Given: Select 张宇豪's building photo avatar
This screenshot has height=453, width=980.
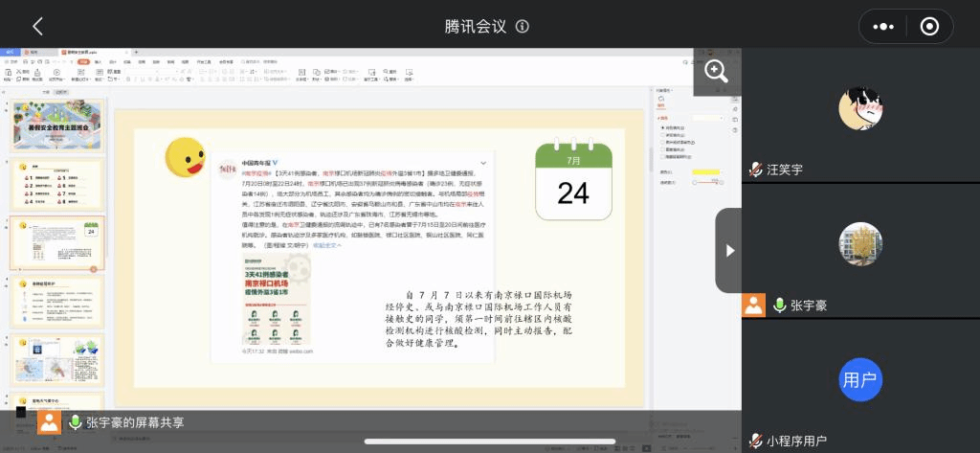Looking at the screenshot, I should [x=860, y=244].
